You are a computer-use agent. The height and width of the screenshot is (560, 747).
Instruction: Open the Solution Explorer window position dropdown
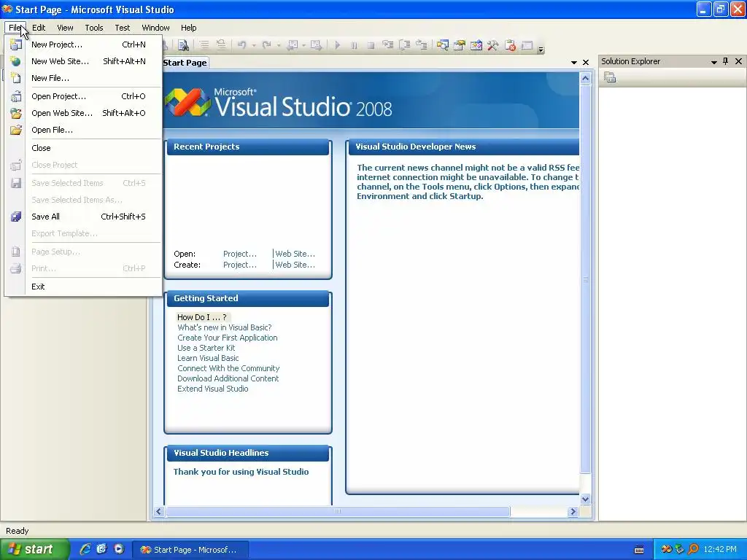tap(713, 62)
